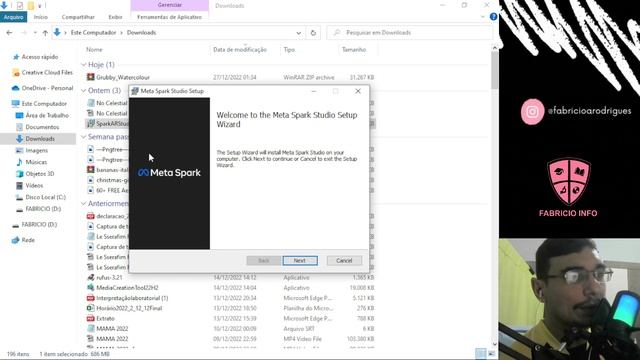Select Downloads in the navigation pane
This screenshot has width=640, height=360.
[x=40, y=139]
